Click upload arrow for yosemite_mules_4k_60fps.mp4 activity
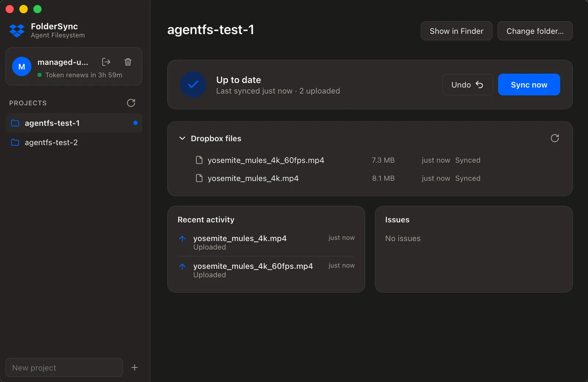Screen dimensions: 588x382 [182, 267]
